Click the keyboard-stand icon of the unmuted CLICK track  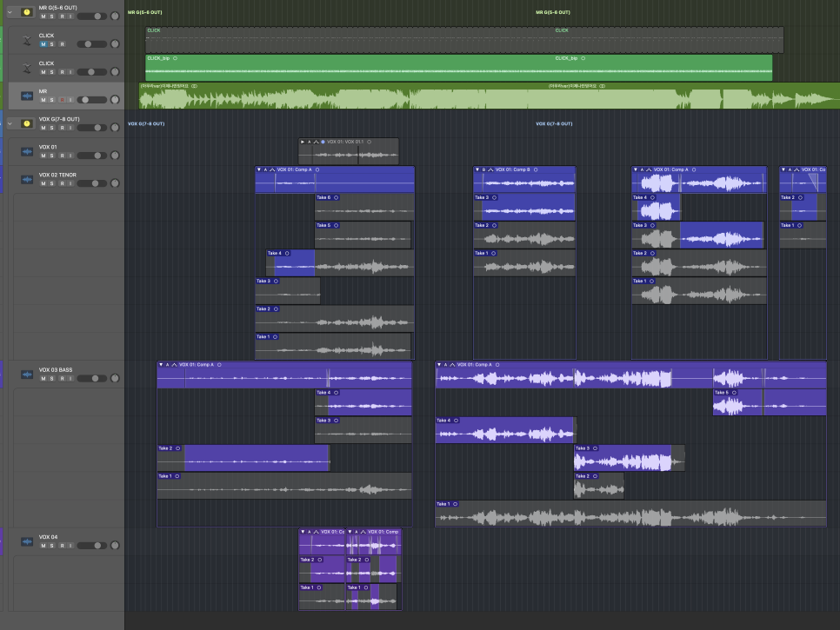coord(27,68)
